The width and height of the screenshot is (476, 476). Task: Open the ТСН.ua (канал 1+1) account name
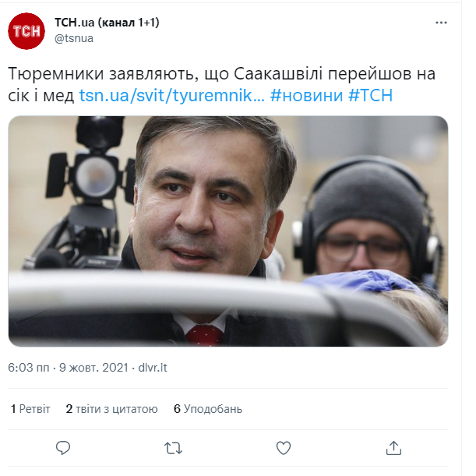click(x=107, y=23)
